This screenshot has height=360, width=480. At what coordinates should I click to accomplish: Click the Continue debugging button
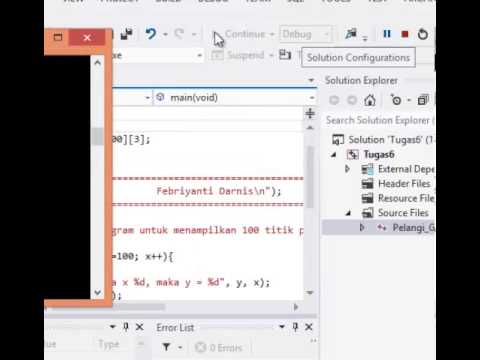(x=239, y=34)
